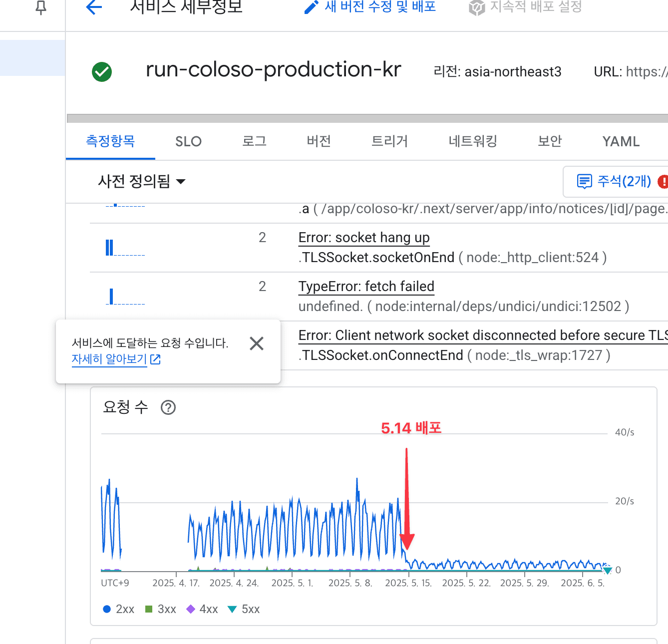Click sparkline for socket hang up row
The image size is (668, 644).
pos(125,248)
